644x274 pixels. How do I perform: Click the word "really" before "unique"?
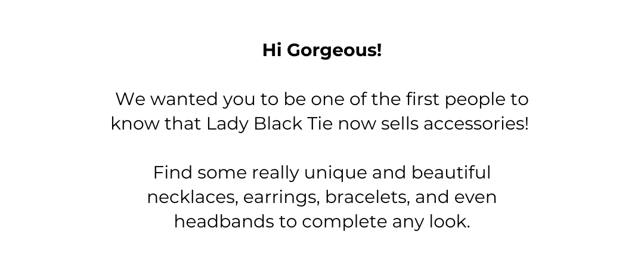click(x=275, y=173)
